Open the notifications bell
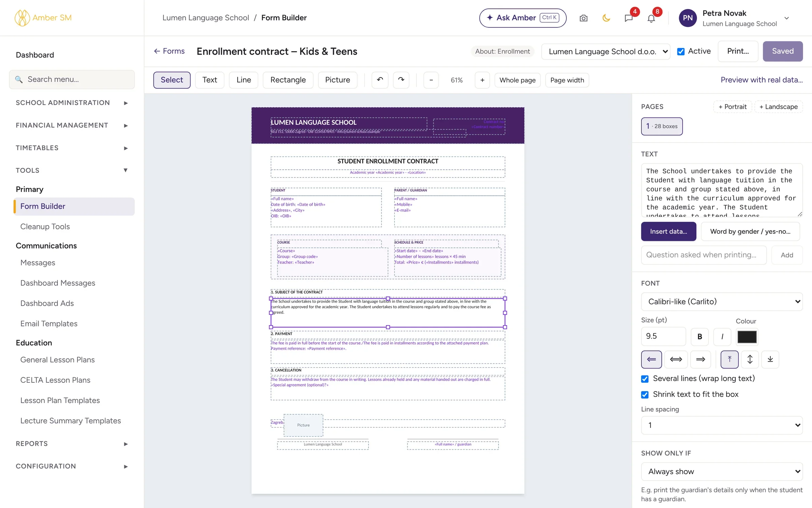 651,18
